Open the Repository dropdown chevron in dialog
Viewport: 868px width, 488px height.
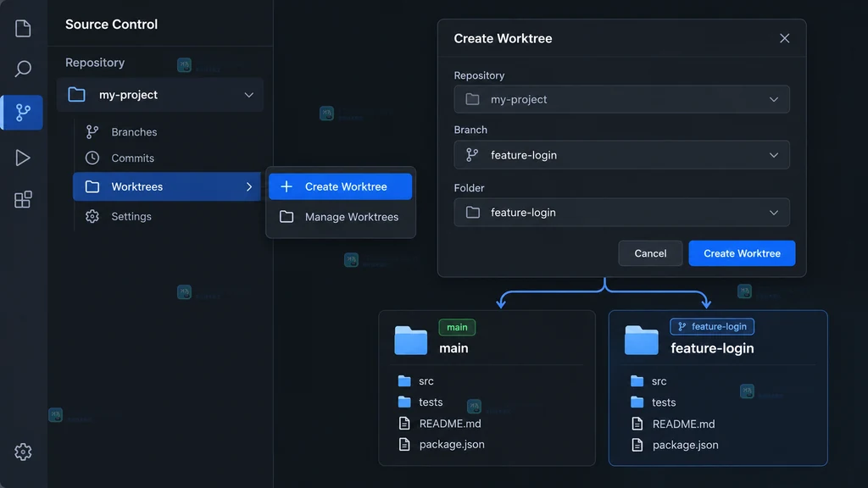773,100
